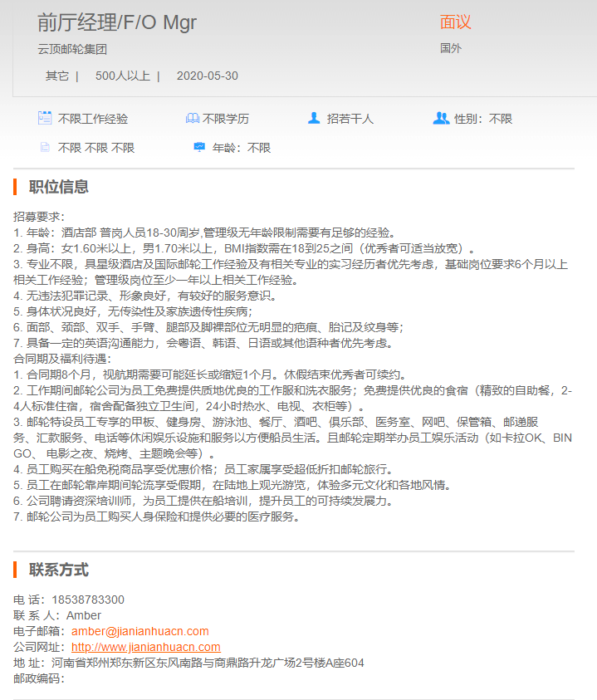The width and height of the screenshot is (597, 700).
Task: Click the contact person name Amber
Action: pyautogui.click(x=88, y=615)
